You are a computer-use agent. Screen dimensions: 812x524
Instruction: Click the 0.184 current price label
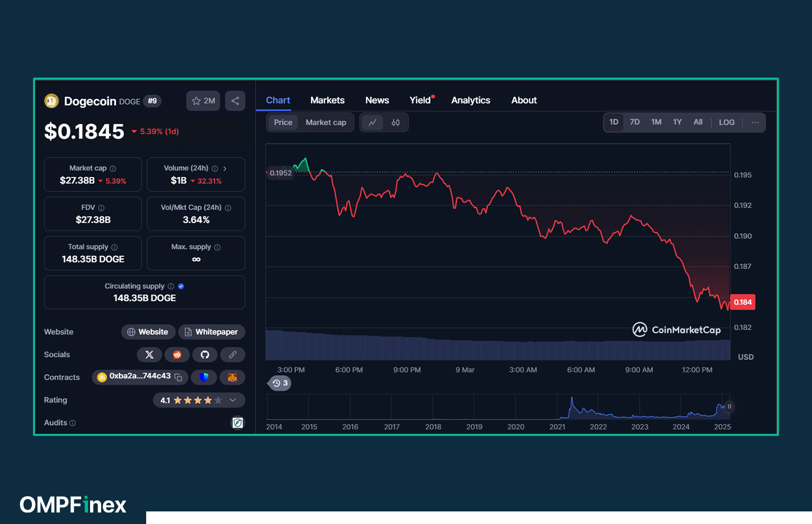pyautogui.click(x=742, y=302)
